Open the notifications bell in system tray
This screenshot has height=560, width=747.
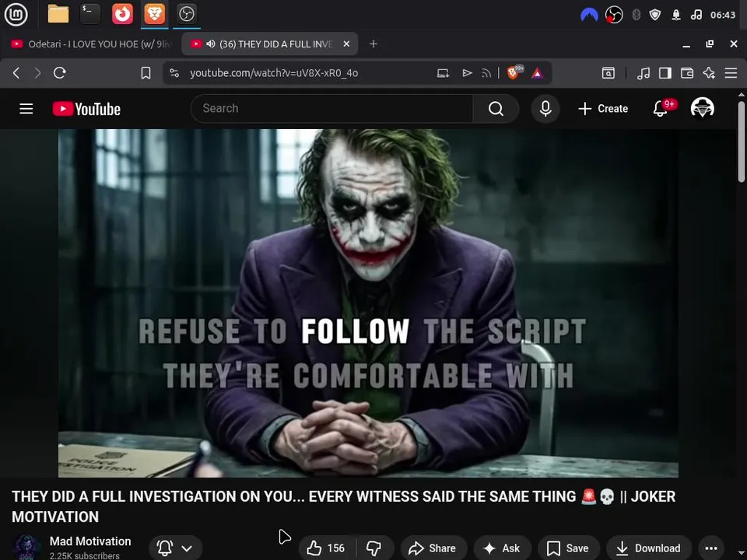[x=676, y=15]
